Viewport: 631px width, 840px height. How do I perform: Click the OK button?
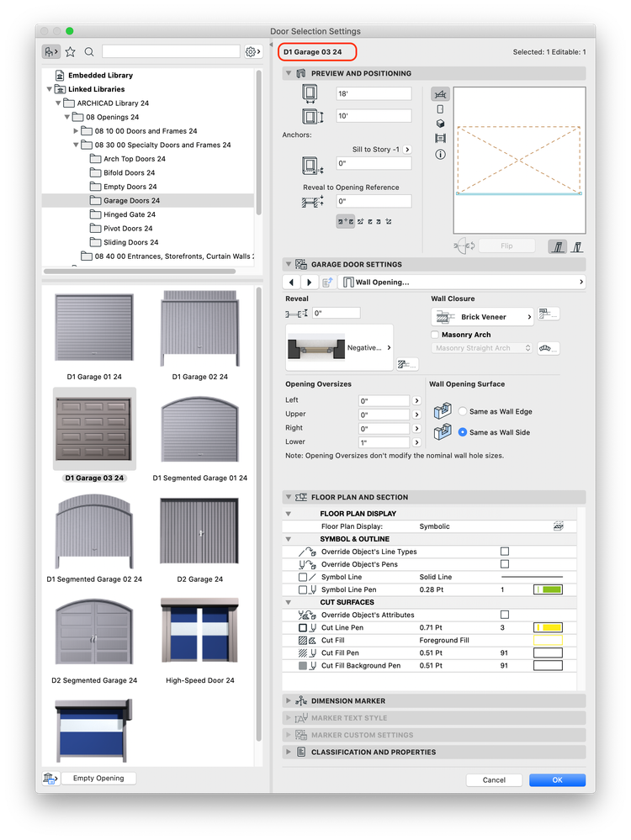point(557,780)
